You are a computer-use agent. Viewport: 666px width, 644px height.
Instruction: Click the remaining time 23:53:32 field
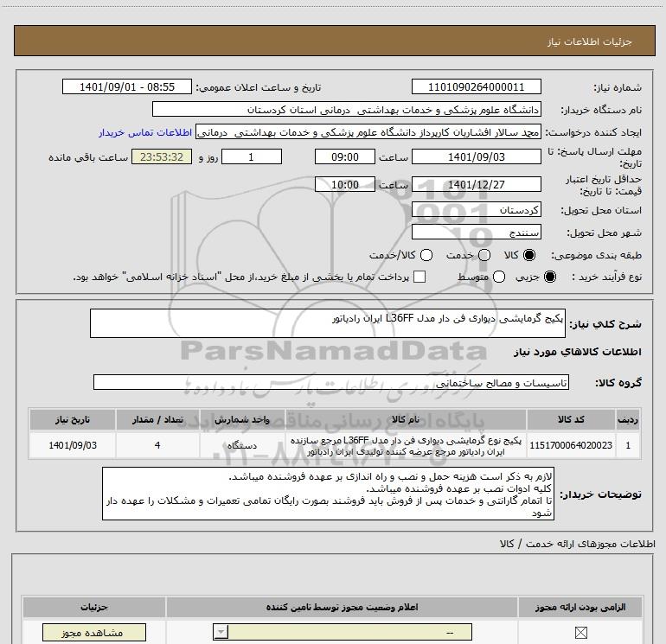tap(162, 157)
